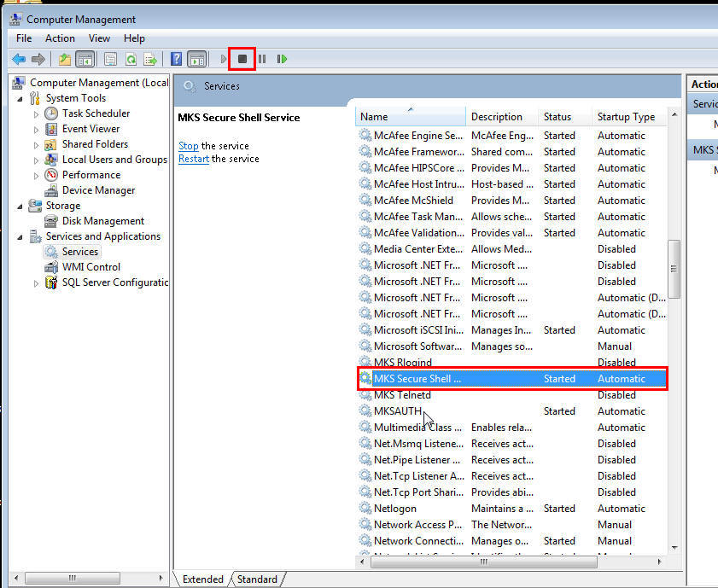Expand the Task Scheduler tree node
The width and height of the screenshot is (718, 588).
pyautogui.click(x=36, y=113)
